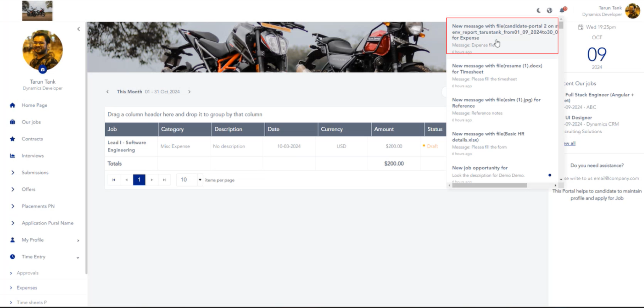Click the Our jobs briefcase icon
Viewport: 644px width, 308px height.
click(12, 122)
